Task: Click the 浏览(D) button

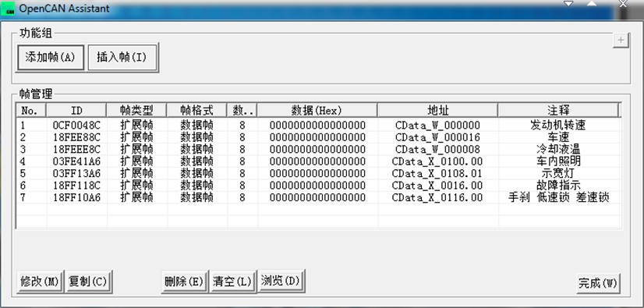Action: (x=281, y=281)
